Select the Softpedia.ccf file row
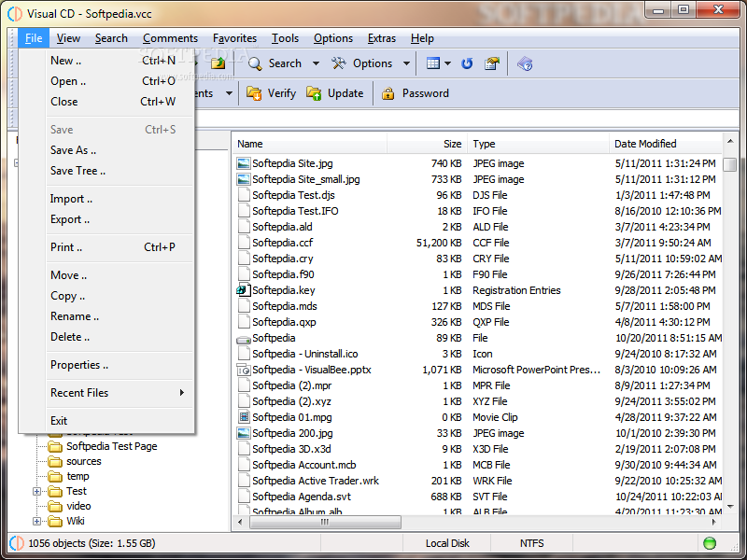This screenshot has height=560, width=747. [x=478, y=243]
